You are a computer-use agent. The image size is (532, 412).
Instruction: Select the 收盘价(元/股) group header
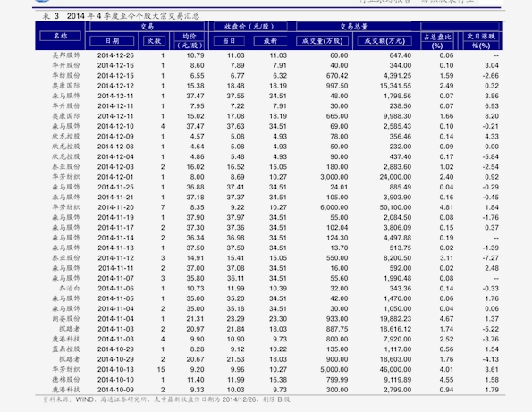pos(249,27)
